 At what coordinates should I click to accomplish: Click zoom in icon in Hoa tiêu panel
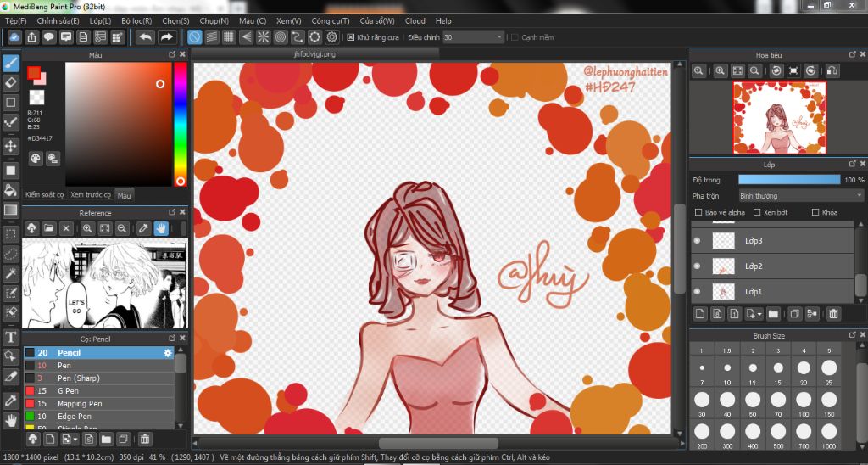(720, 71)
